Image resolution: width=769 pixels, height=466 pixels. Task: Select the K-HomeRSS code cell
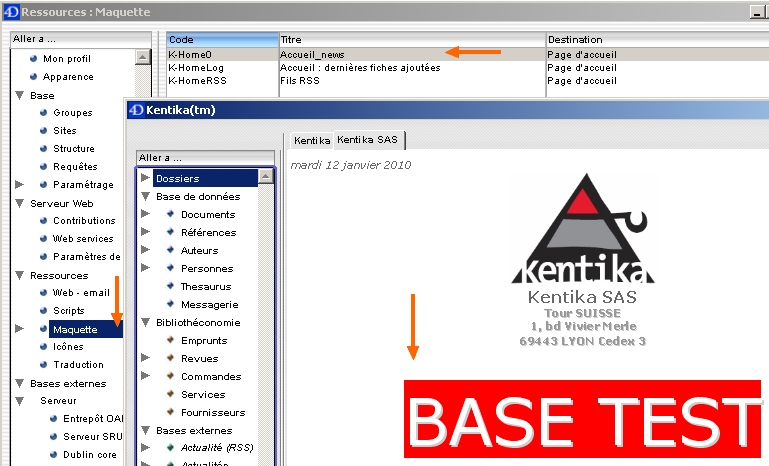tap(222, 80)
